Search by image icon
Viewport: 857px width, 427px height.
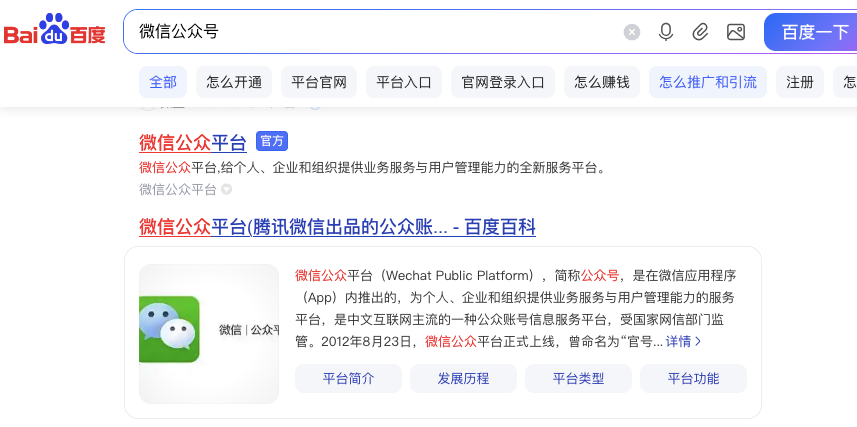pyautogui.click(x=736, y=32)
